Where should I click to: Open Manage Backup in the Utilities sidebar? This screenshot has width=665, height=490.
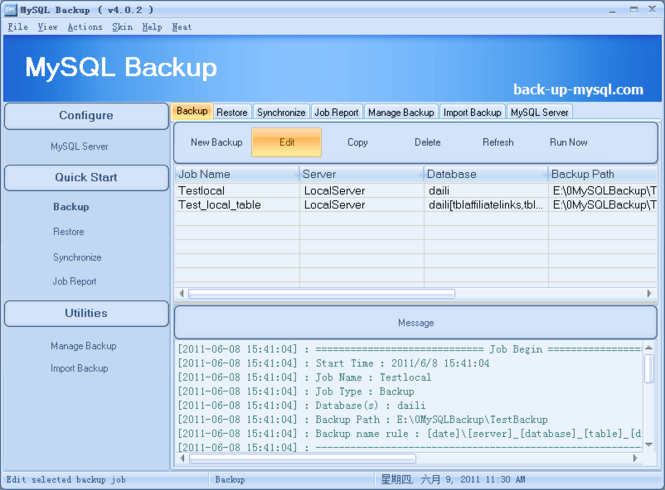pyautogui.click(x=83, y=346)
